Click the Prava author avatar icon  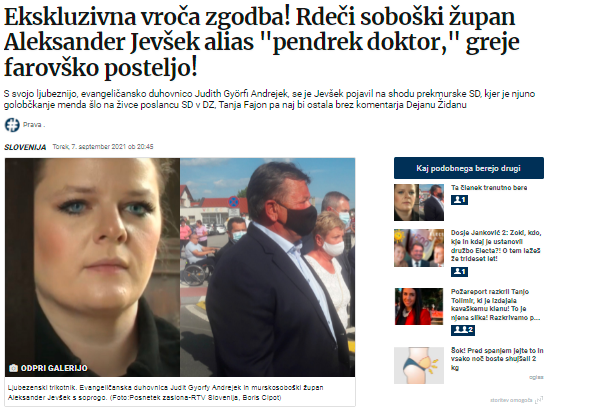coord(12,125)
